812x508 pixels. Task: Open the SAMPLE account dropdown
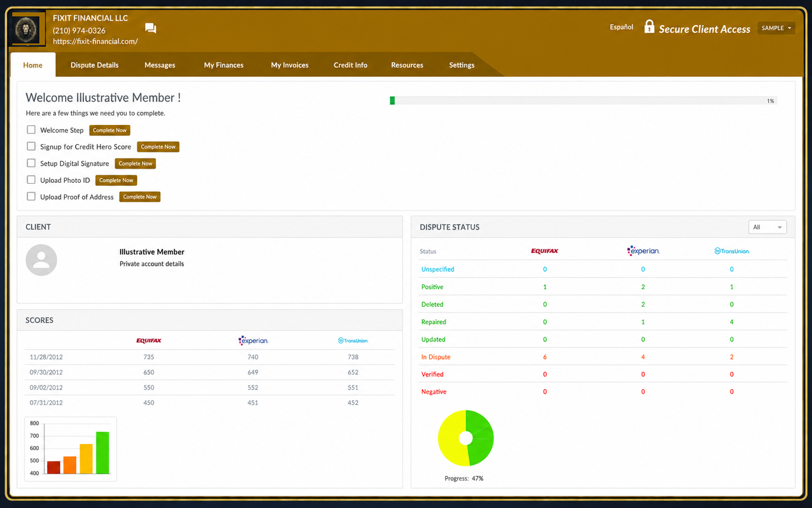tap(776, 28)
